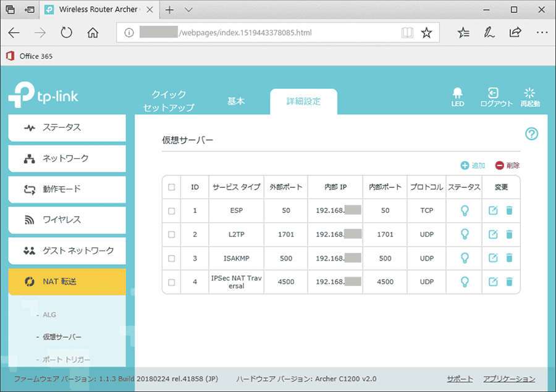Select ALG submenu item

tap(49, 315)
